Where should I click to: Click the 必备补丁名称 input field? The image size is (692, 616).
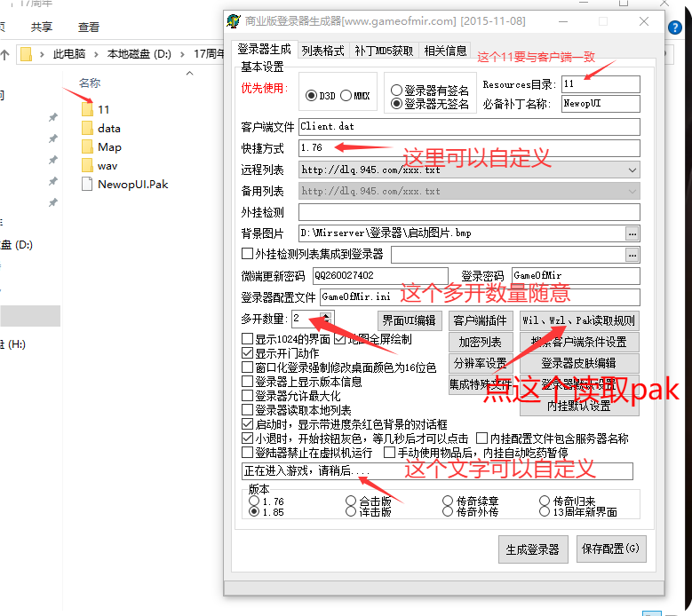(601, 104)
